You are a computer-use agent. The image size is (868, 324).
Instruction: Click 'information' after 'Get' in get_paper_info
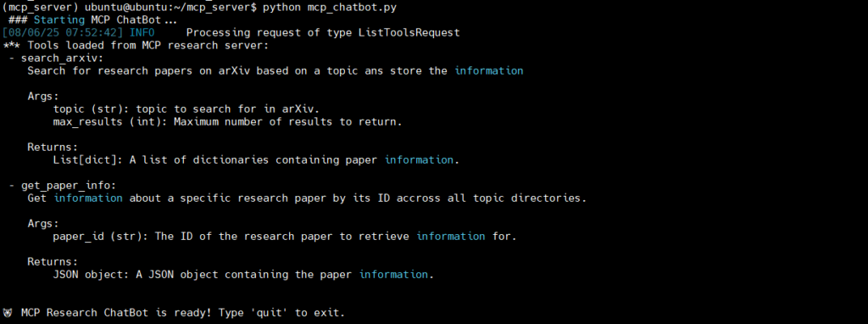pos(88,198)
